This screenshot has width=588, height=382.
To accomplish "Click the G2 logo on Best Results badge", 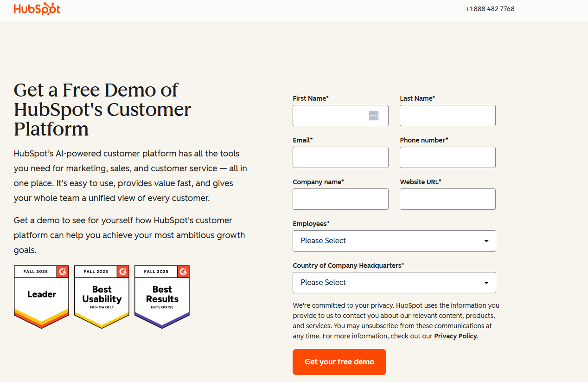I will tap(183, 271).
